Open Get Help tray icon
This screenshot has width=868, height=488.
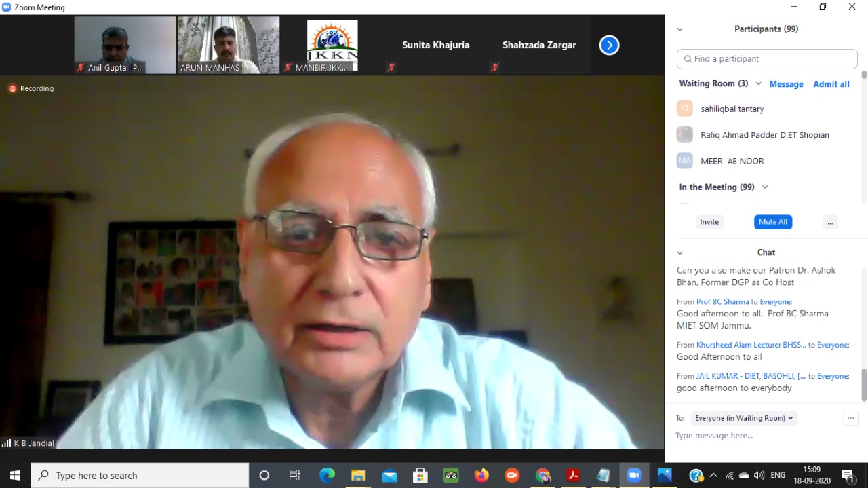696,475
